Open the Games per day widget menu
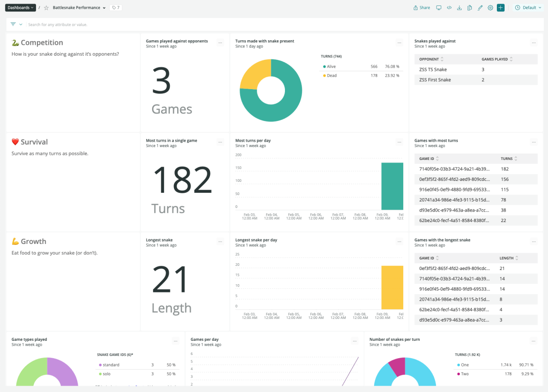Screen dimensions: 548x392 [354, 341]
